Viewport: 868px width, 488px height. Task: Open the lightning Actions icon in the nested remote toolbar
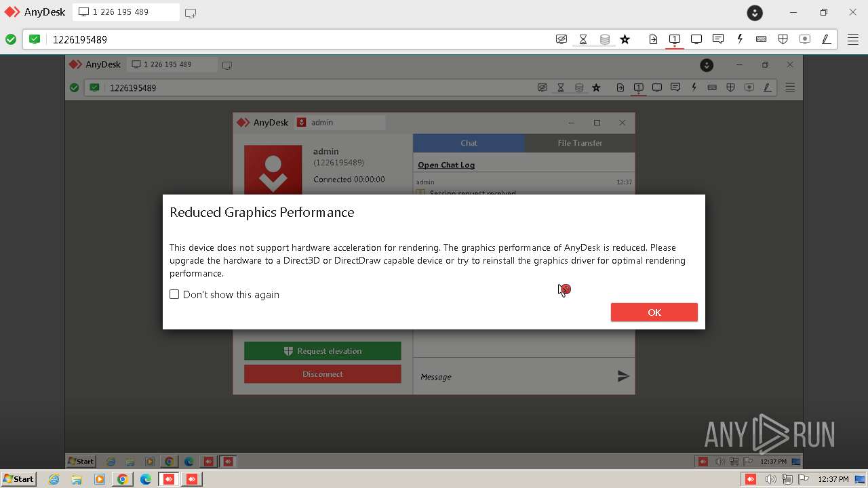[694, 87]
